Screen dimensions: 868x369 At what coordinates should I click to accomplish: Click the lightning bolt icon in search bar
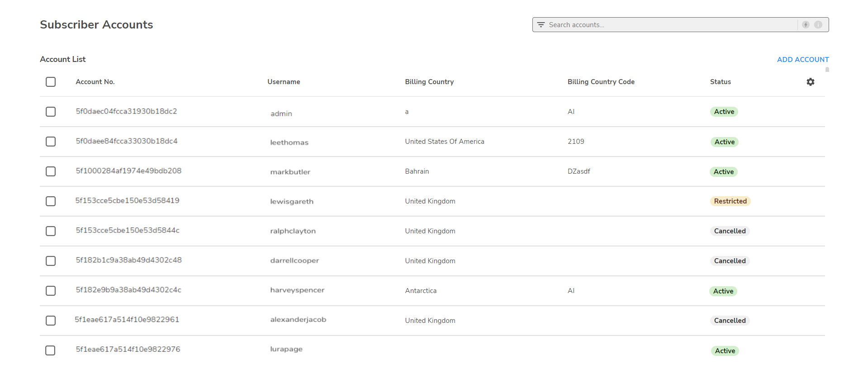(x=806, y=25)
